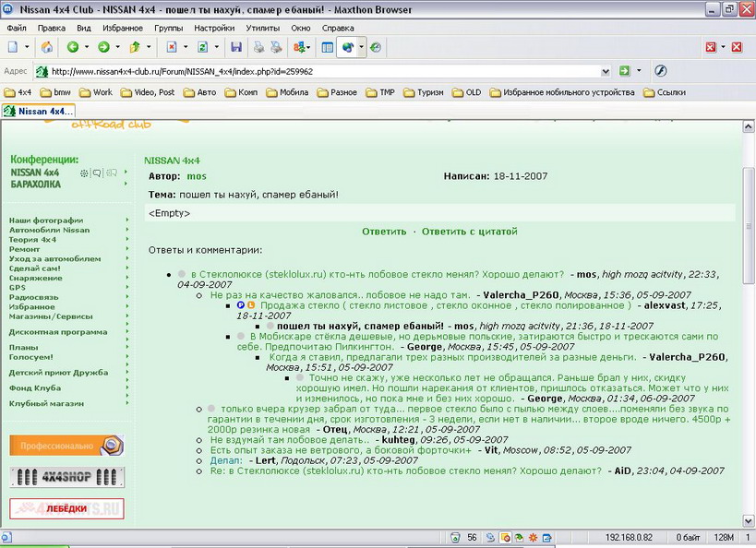Click orange sun icon in status bar
Image resolution: width=756 pixels, height=548 pixels.
tap(534, 538)
